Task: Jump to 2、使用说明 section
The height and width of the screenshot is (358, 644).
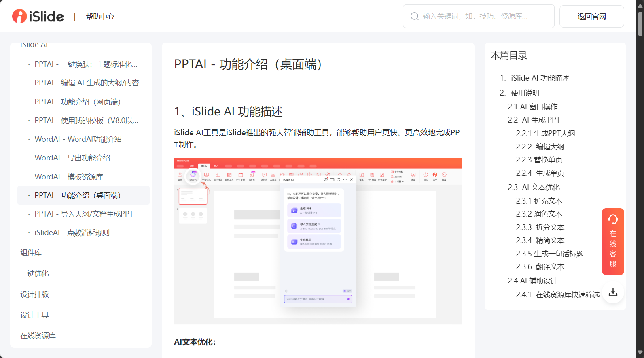Action: coord(519,93)
